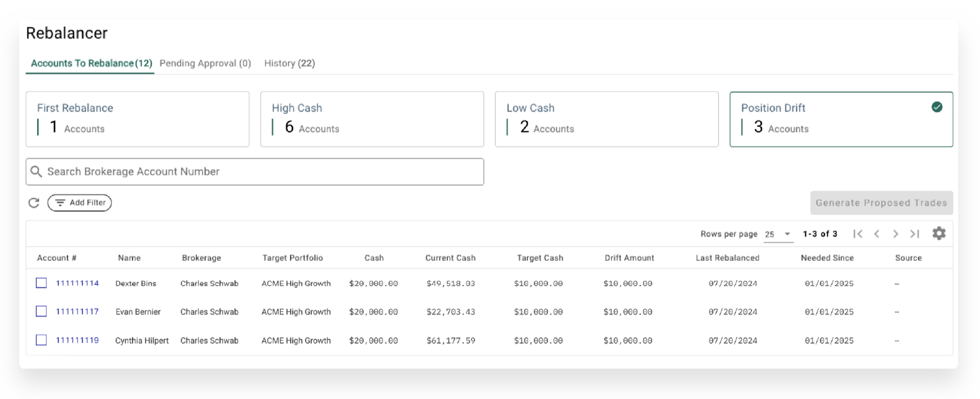980x399 pixels.
Task: Open the table settings gear icon
Action: (939, 234)
